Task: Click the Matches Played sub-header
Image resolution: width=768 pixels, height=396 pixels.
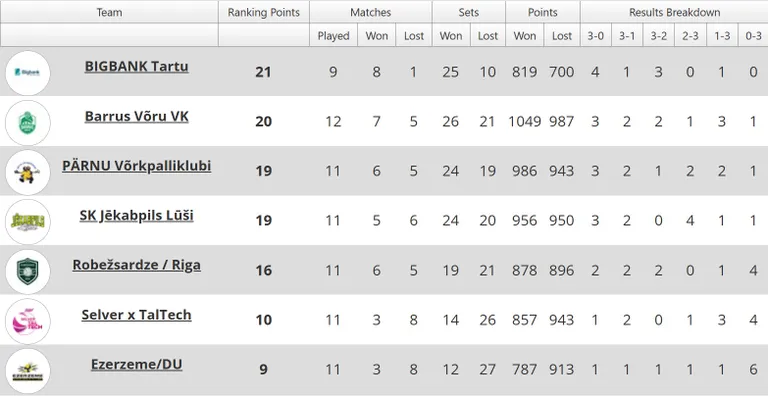Action: click(x=334, y=36)
